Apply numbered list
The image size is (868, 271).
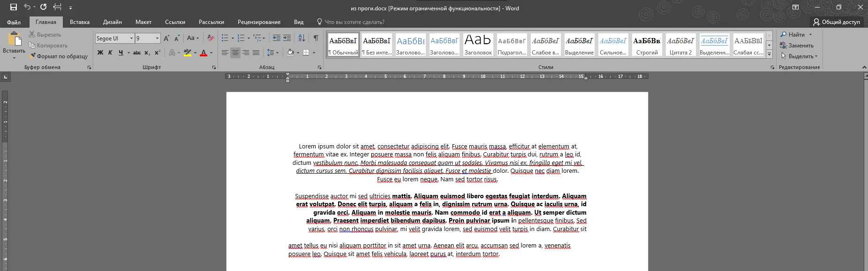(241, 39)
